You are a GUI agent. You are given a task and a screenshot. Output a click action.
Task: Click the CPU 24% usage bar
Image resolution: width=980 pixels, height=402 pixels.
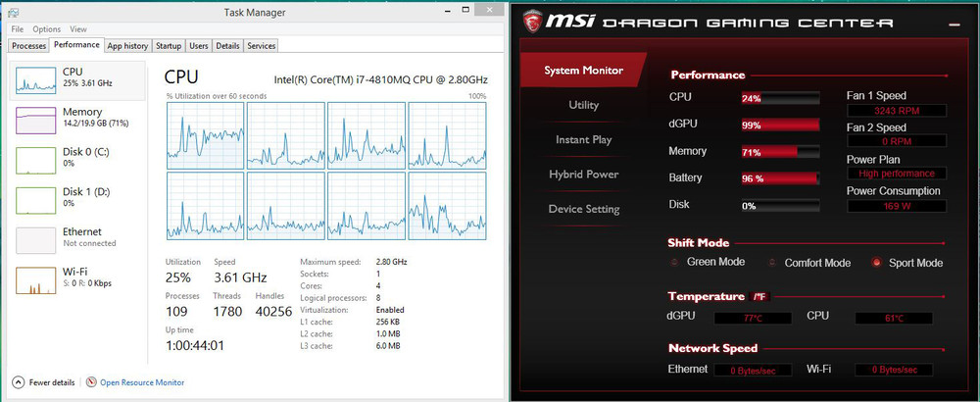coord(780,98)
